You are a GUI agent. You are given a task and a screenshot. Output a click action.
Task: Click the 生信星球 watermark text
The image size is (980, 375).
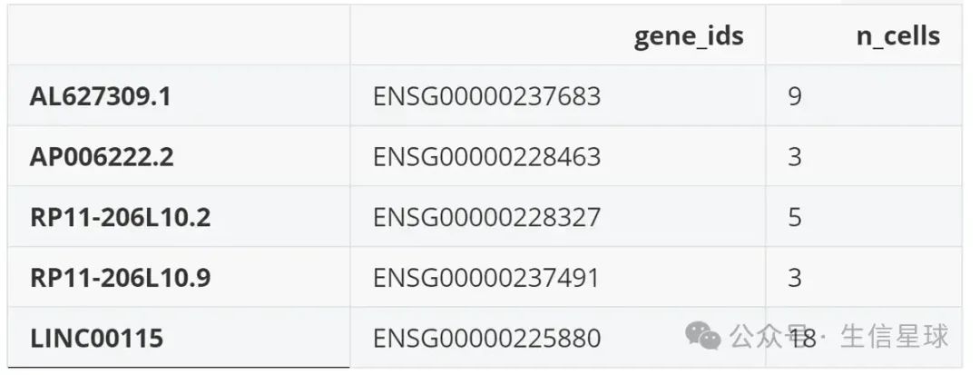[895, 336]
